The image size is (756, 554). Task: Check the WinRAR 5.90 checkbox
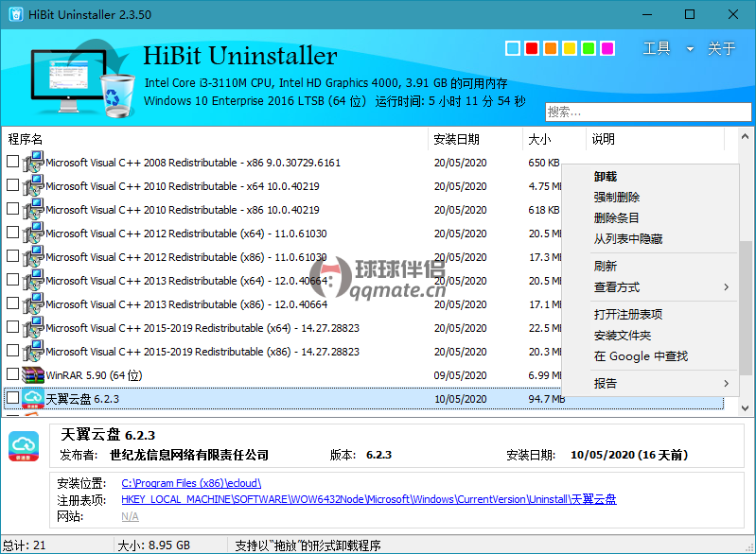[12, 374]
